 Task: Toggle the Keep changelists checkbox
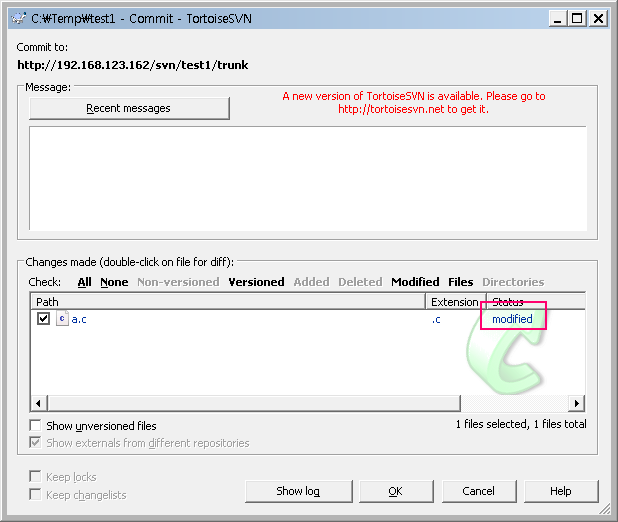click(x=35, y=494)
